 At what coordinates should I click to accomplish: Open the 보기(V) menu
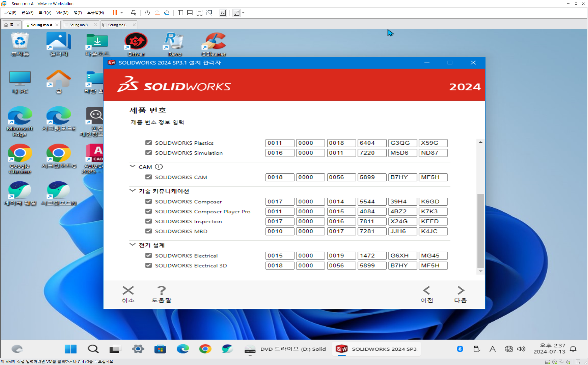pyautogui.click(x=45, y=13)
